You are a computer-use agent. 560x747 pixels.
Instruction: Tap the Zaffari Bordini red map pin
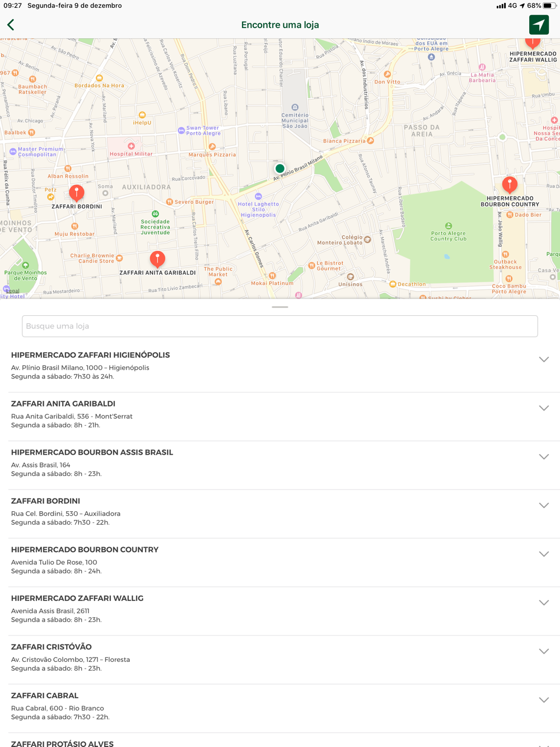click(77, 193)
